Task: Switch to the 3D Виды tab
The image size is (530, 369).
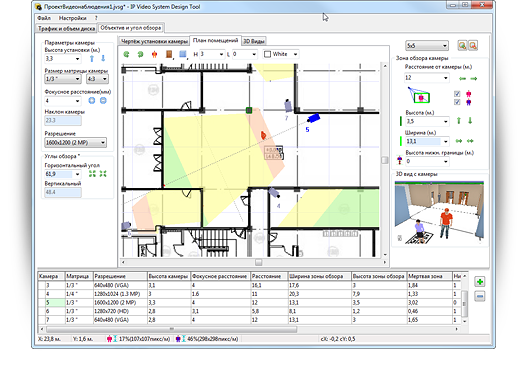Action: coord(254,41)
